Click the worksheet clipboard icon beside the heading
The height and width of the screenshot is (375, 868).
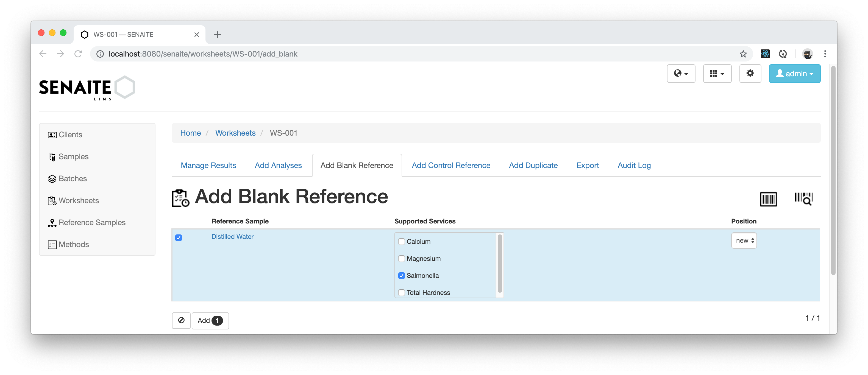click(180, 198)
